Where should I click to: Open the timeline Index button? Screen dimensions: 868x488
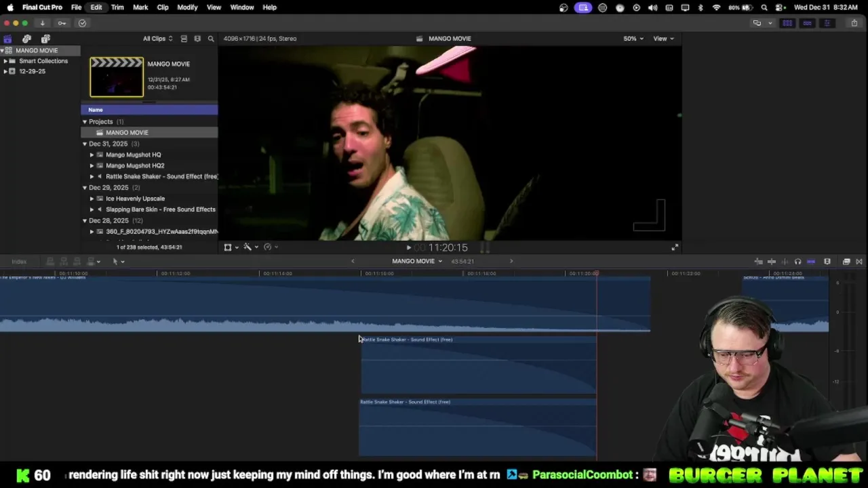point(19,262)
